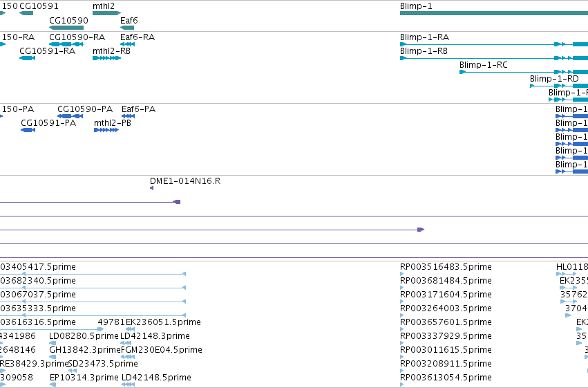Select the Blimp-1-RC transcript intron line

tap(510, 72)
